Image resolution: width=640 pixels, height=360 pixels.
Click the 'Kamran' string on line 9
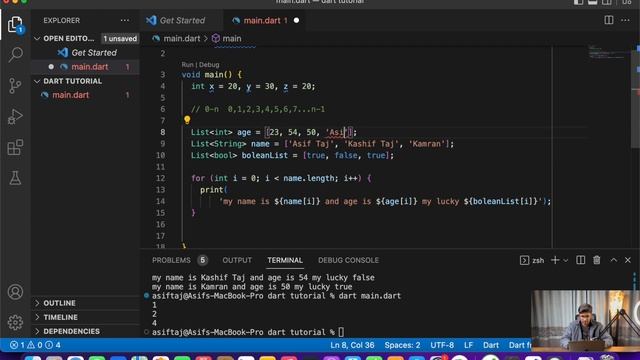(427, 144)
